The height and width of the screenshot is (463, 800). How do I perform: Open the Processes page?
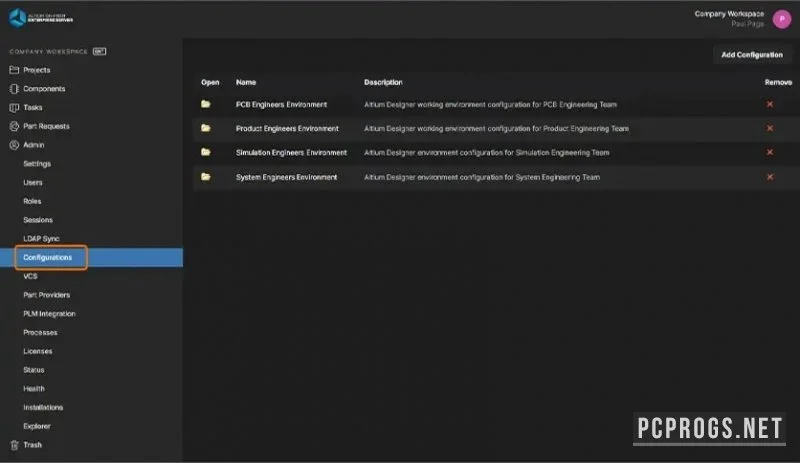[40, 332]
